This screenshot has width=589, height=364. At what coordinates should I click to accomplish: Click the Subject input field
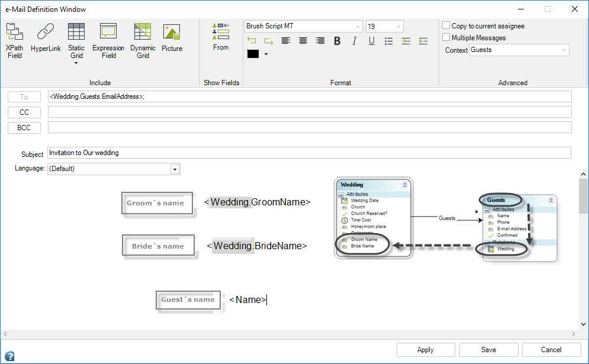(309, 153)
